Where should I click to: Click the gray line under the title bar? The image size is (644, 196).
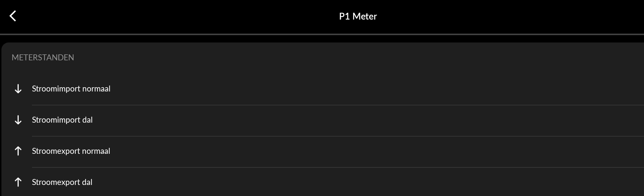pyautogui.click(x=322, y=35)
